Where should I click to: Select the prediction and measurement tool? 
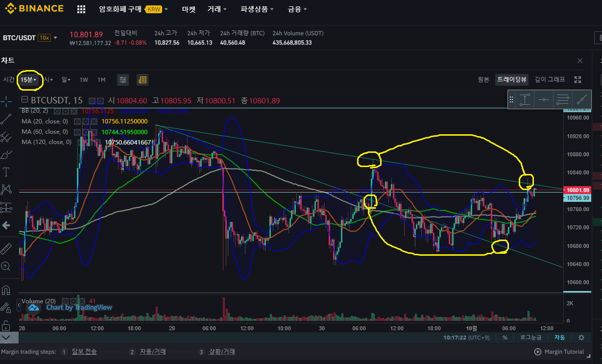[x=6, y=207]
